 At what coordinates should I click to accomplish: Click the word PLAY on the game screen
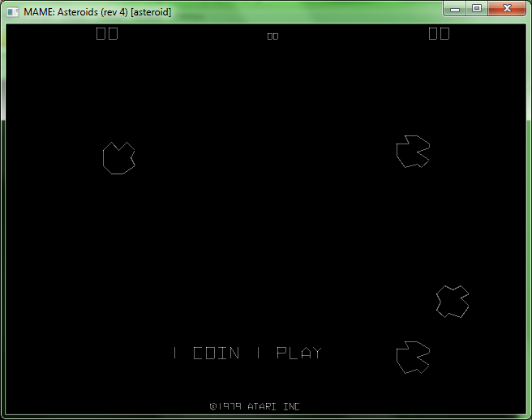[299, 354]
